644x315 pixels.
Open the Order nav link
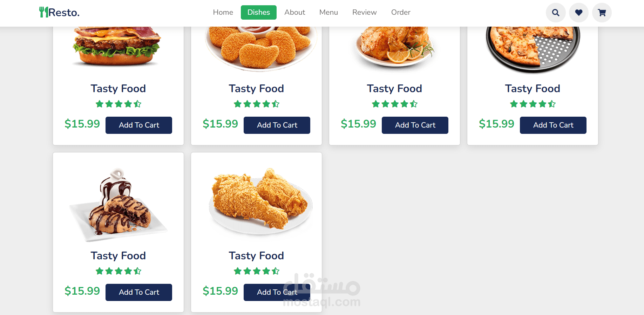click(x=401, y=12)
